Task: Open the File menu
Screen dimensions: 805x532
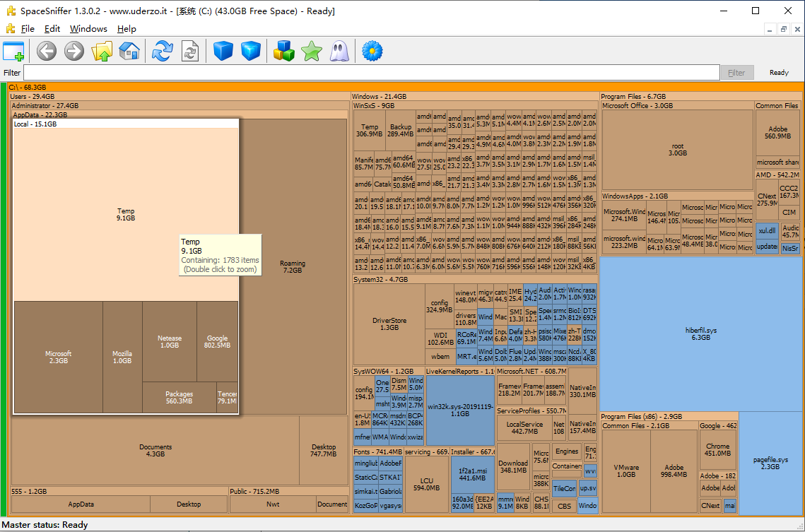Action: (28, 29)
